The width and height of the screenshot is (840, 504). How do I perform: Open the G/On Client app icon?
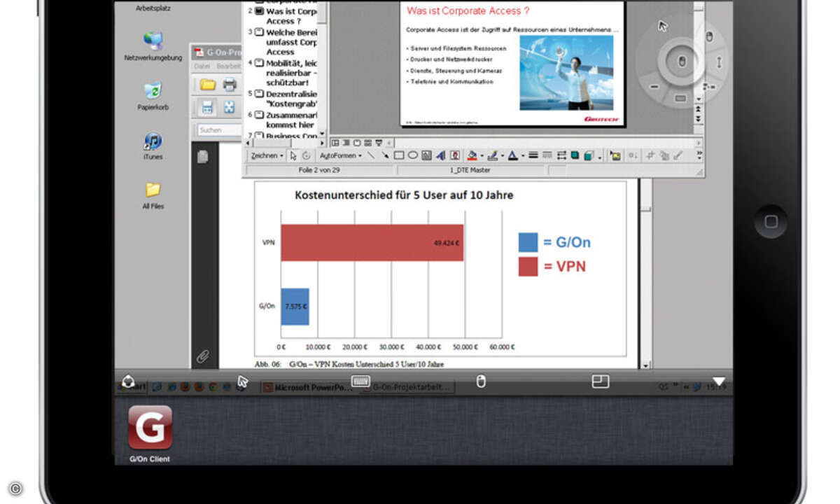pyautogui.click(x=150, y=427)
